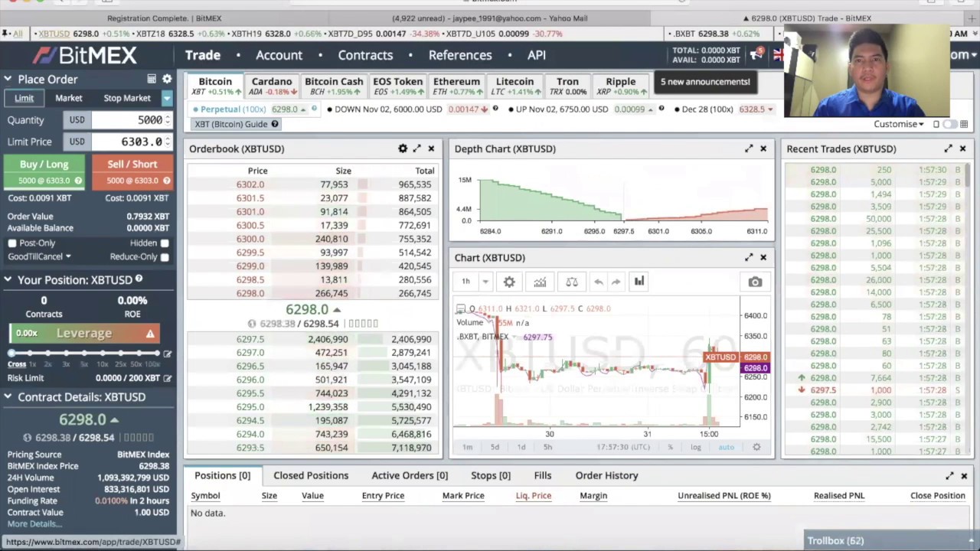Edit leverage with pencil icon
Screen dimensions: 980x551
pyautogui.click(x=168, y=353)
